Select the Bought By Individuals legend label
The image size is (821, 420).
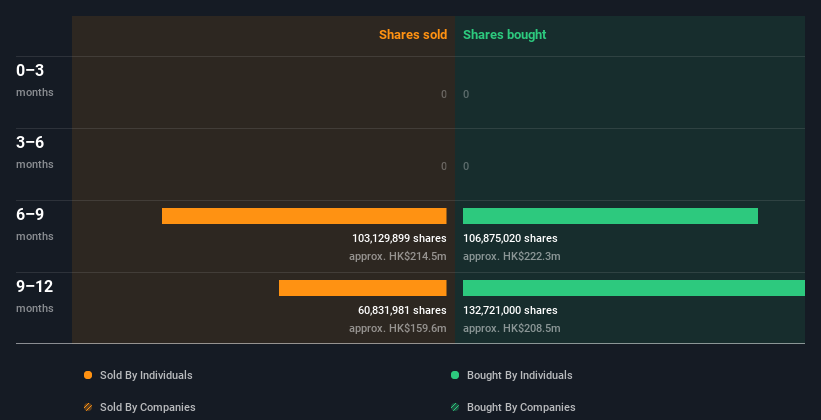pyautogui.click(x=519, y=375)
